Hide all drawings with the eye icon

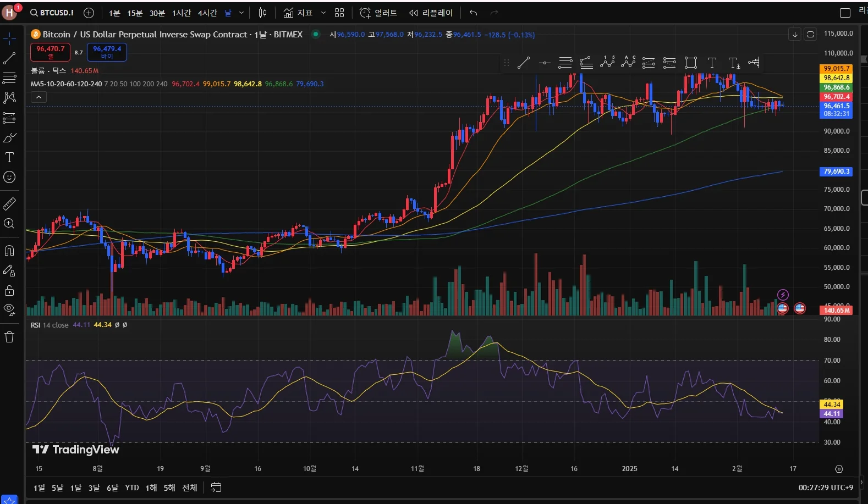click(9, 309)
